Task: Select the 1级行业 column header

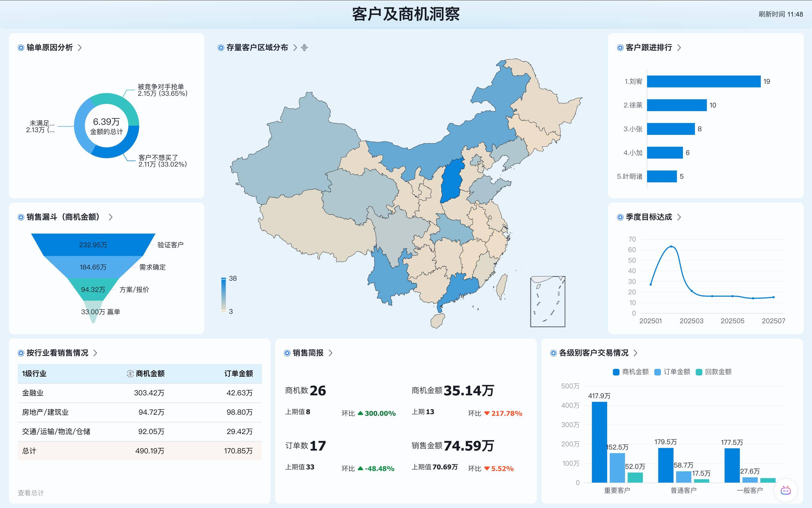Action: [34, 374]
